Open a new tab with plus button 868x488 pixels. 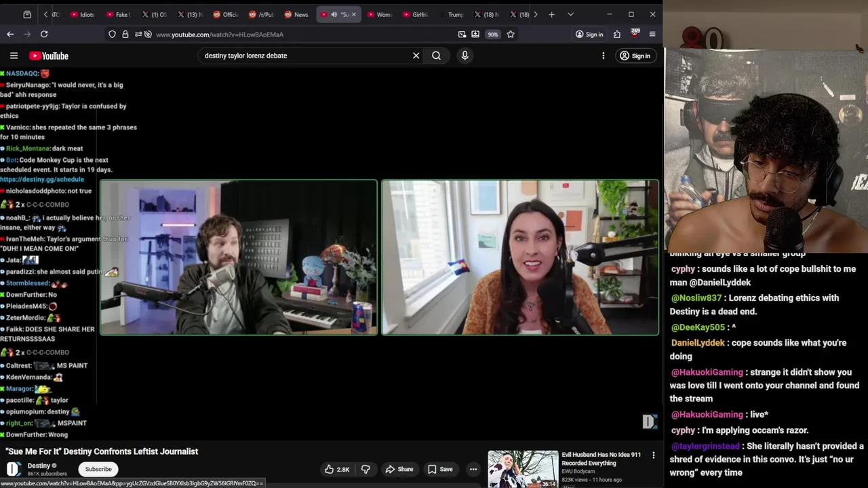551,14
